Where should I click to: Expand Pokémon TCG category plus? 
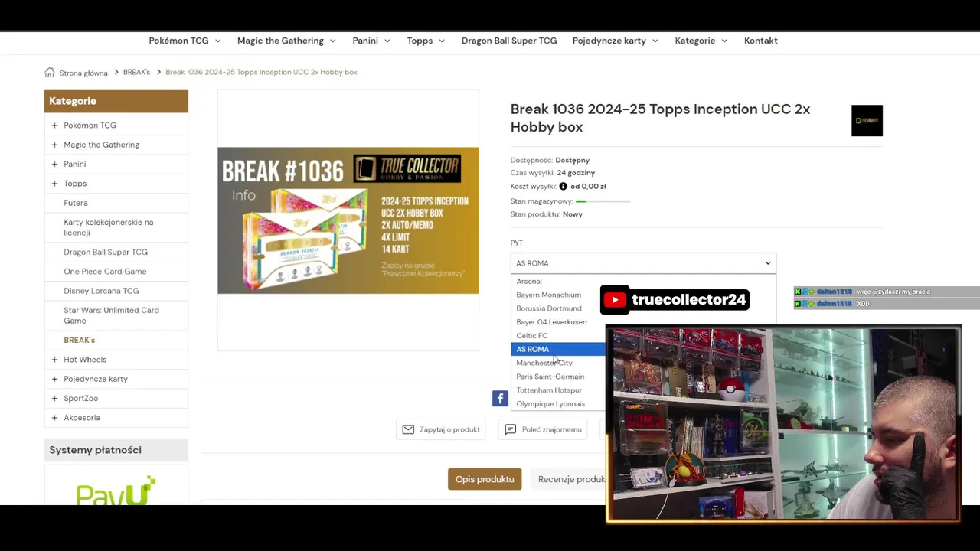(54, 126)
